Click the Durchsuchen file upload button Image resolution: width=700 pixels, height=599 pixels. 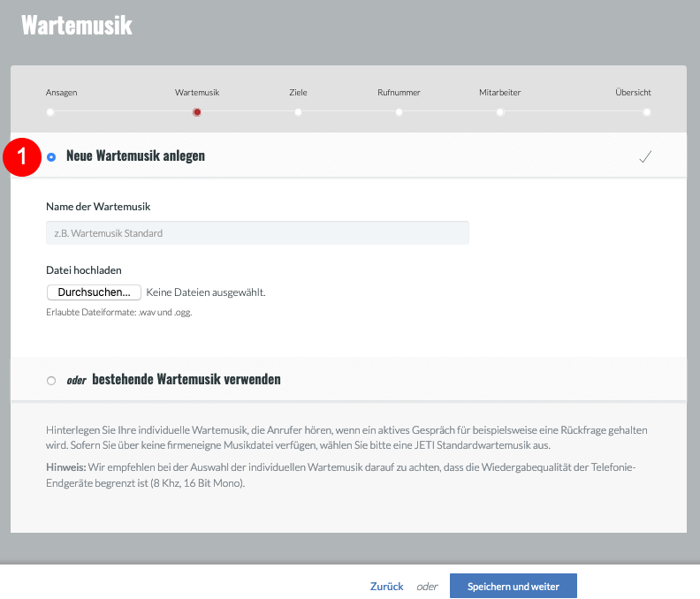tap(94, 292)
